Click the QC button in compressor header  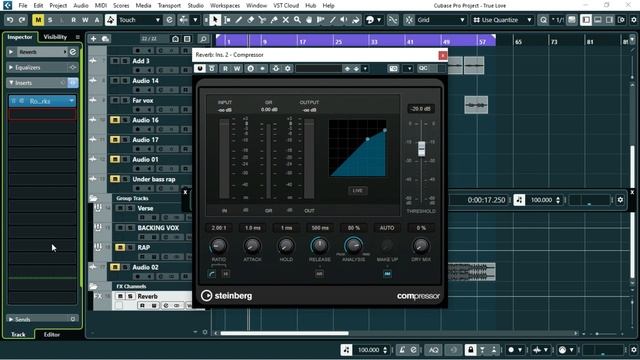click(x=423, y=69)
